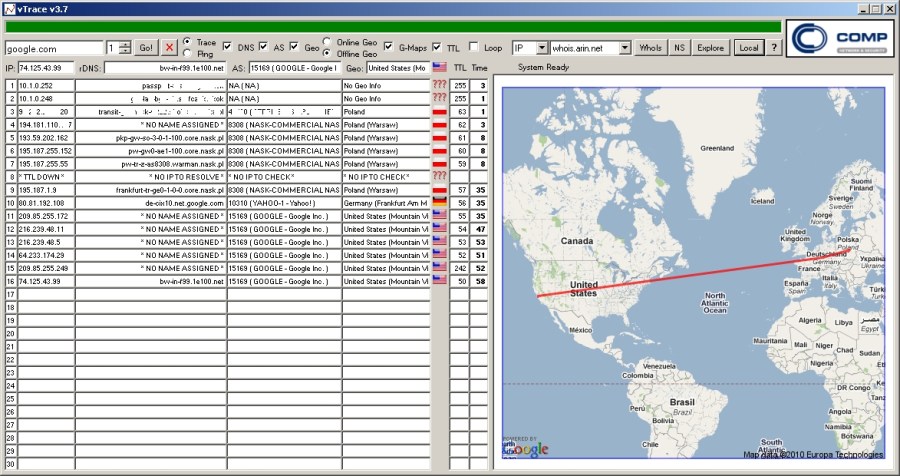Viewport: 900px width, 476px height.
Task: Toggle the TTL checkbox
Action: click(x=437, y=47)
